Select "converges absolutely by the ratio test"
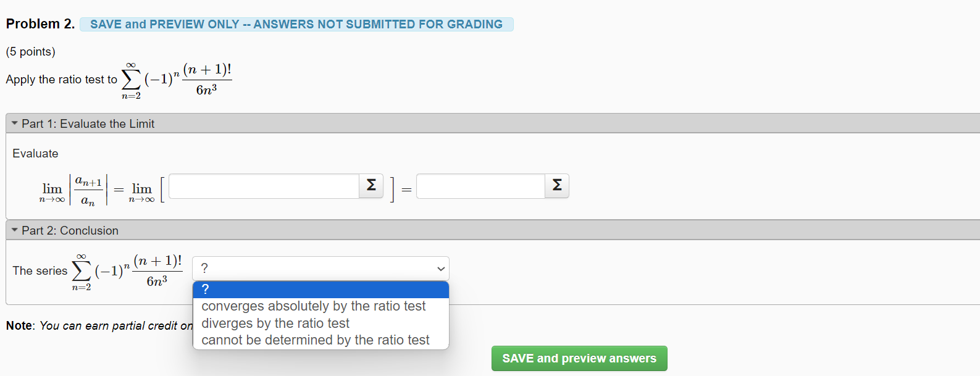 pyautogui.click(x=313, y=306)
